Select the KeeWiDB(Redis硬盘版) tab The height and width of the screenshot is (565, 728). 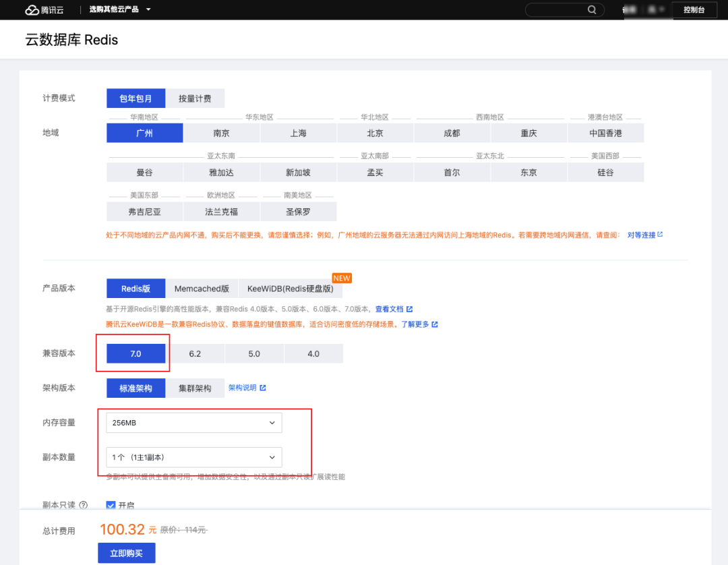point(290,289)
